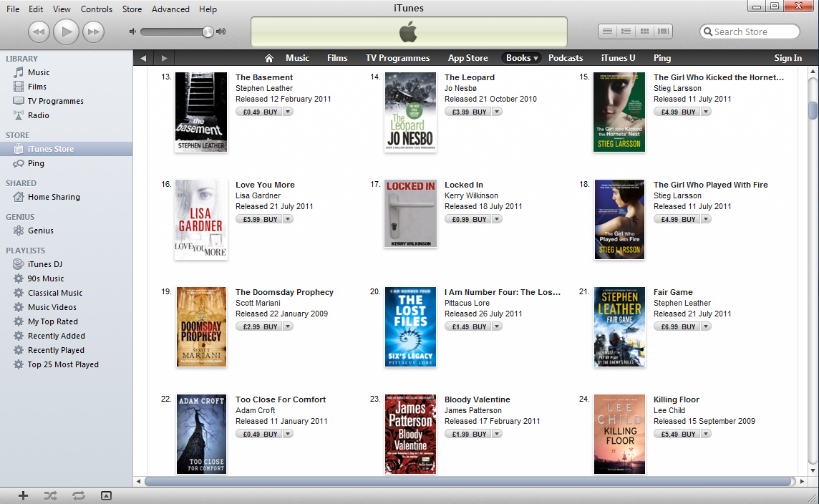
Task: Open dropdown arrow next to Killing Floor buy
Action: pyautogui.click(x=706, y=434)
